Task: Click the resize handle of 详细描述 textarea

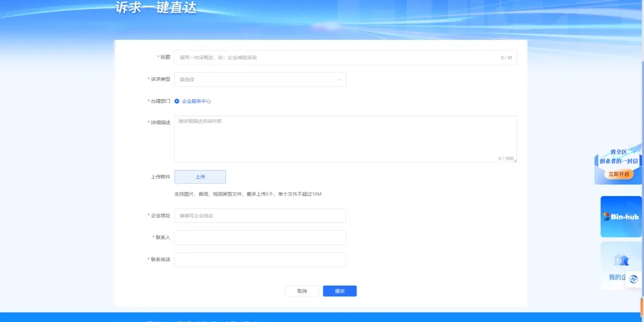Action: tap(515, 160)
